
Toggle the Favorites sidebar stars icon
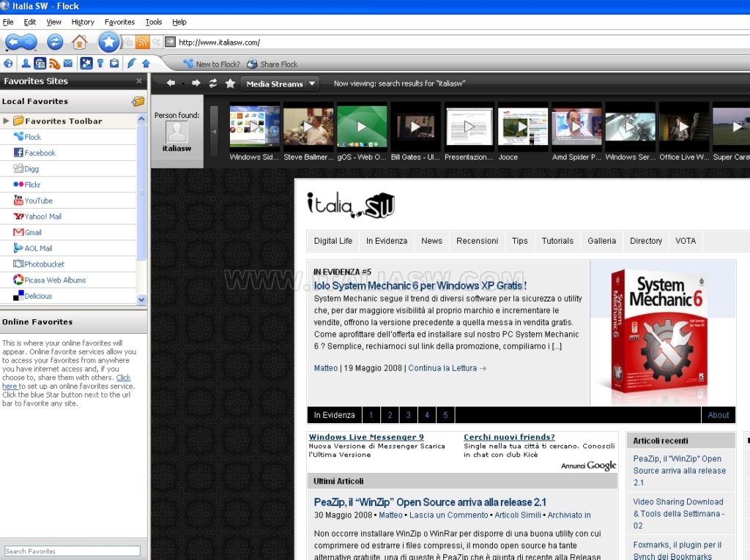[x=86, y=63]
